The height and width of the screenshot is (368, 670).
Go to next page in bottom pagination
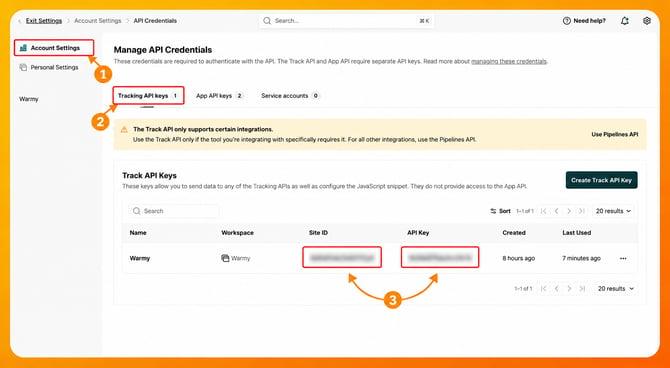pyautogui.click(x=569, y=289)
